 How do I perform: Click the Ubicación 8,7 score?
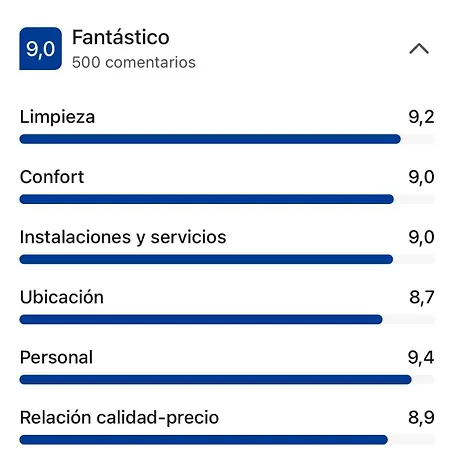[x=422, y=297]
